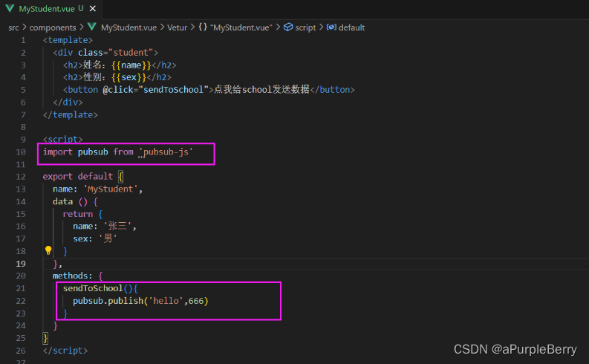
Task: Open the MyStudent.vue file breadcrumb
Action: click(x=128, y=27)
